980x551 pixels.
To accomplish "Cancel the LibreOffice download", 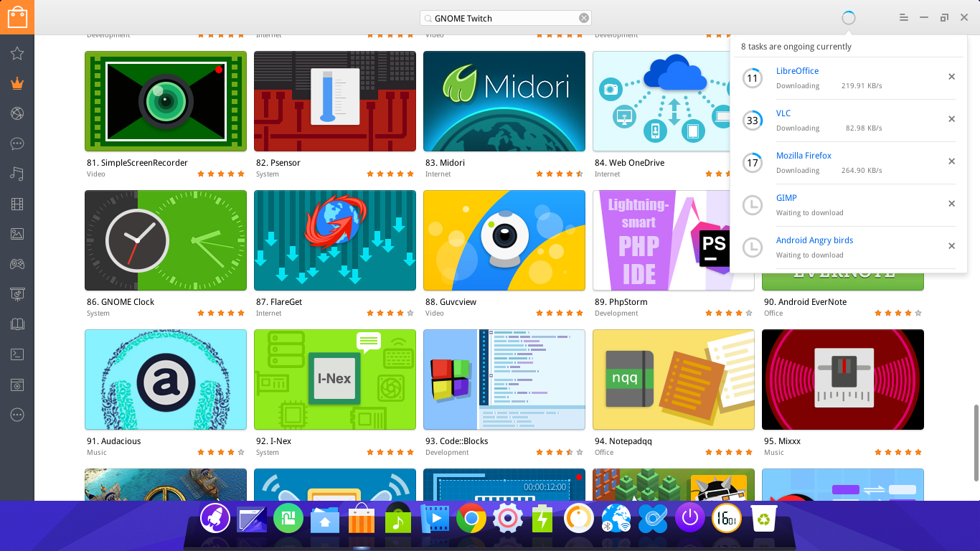I will tap(951, 77).
